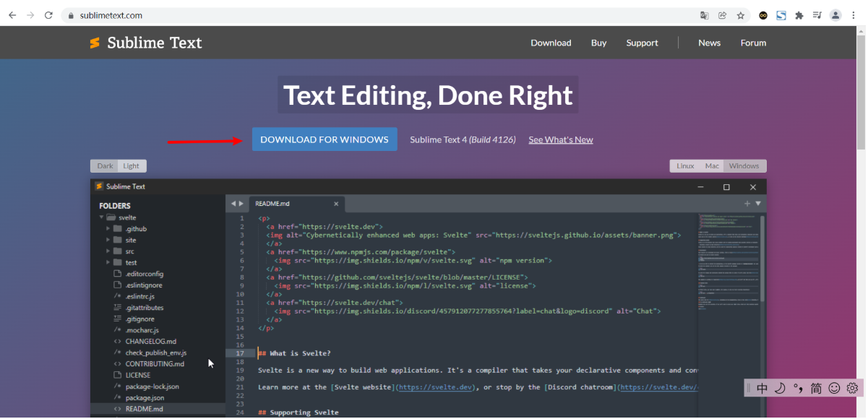
Task: Show the Linux screenshot
Action: pos(685,166)
